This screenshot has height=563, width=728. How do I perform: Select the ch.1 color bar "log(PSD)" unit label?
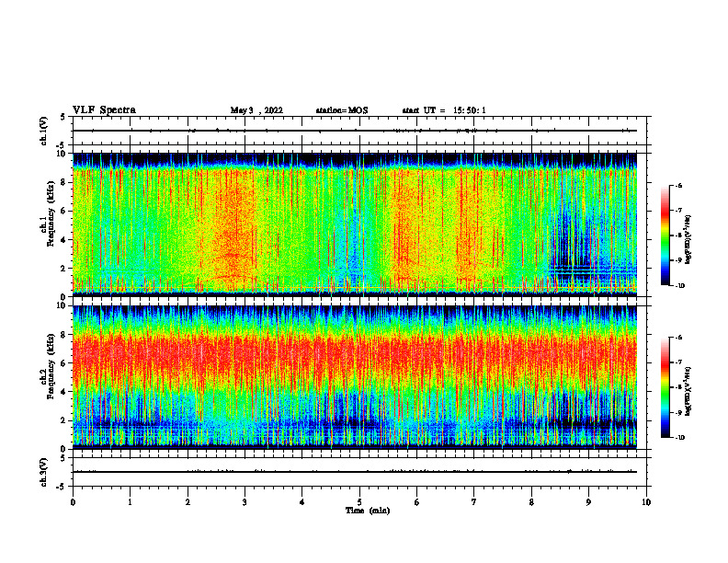pos(688,240)
